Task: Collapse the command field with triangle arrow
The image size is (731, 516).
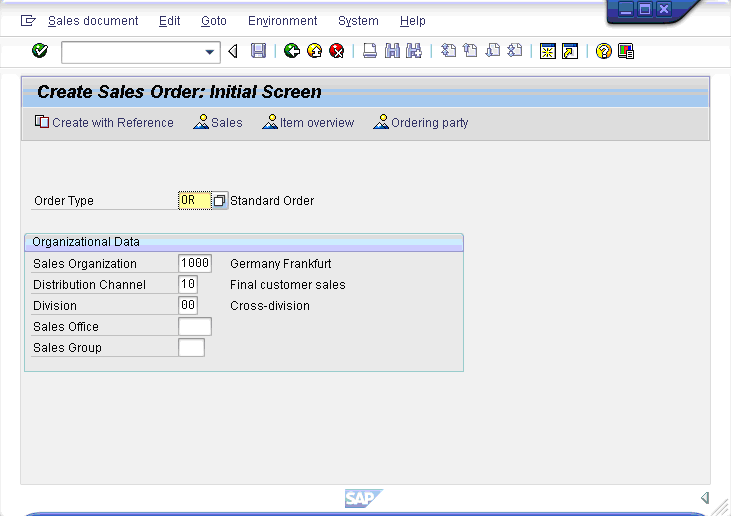Action: click(233, 51)
